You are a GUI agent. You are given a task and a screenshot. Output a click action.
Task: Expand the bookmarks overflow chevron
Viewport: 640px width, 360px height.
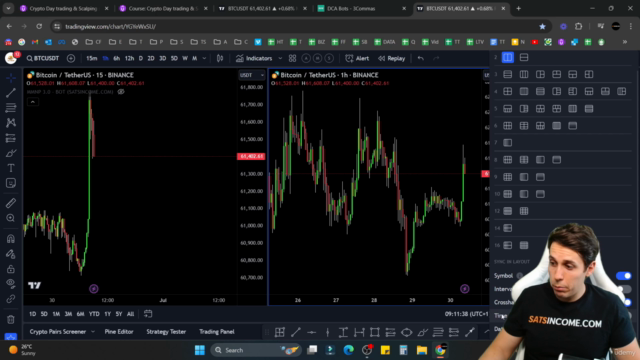pos(624,42)
